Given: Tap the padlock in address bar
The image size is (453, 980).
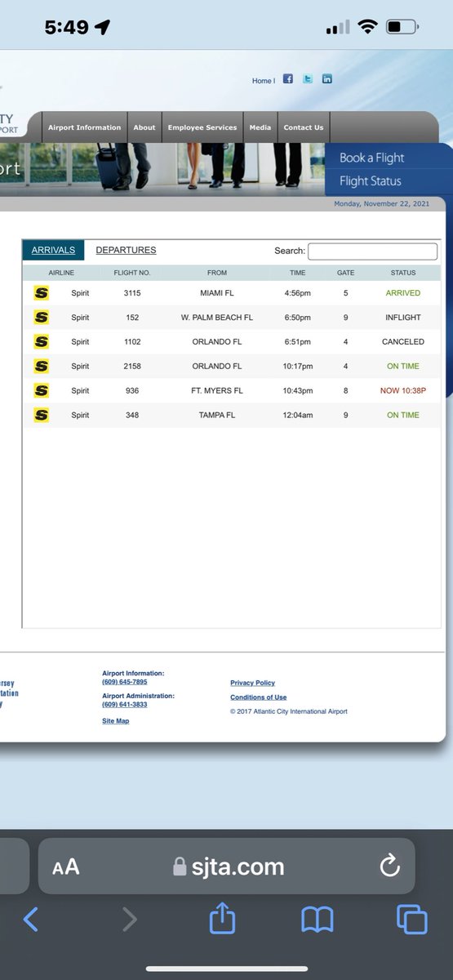Looking at the screenshot, I should click(180, 866).
